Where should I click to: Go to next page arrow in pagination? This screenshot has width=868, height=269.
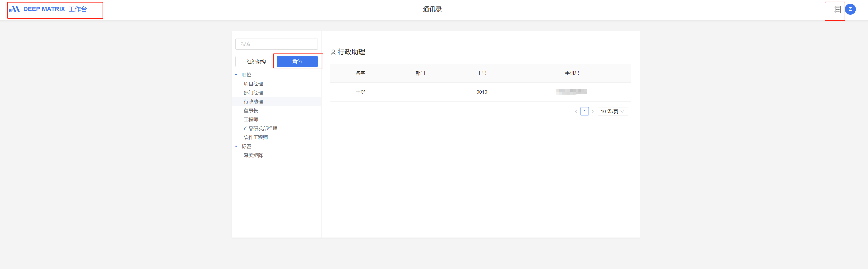(x=593, y=112)
